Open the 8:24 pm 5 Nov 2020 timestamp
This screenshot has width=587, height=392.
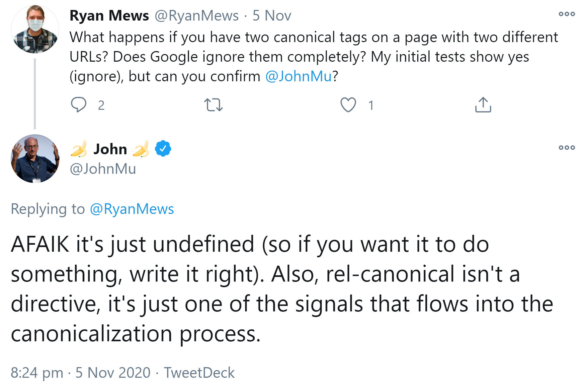pos(80,372)
